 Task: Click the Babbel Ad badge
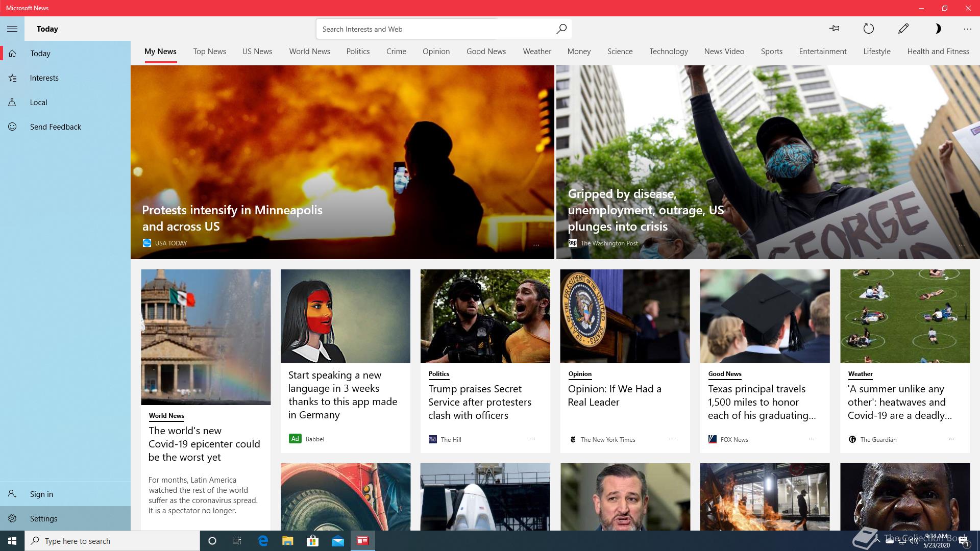tap(295, 439)
